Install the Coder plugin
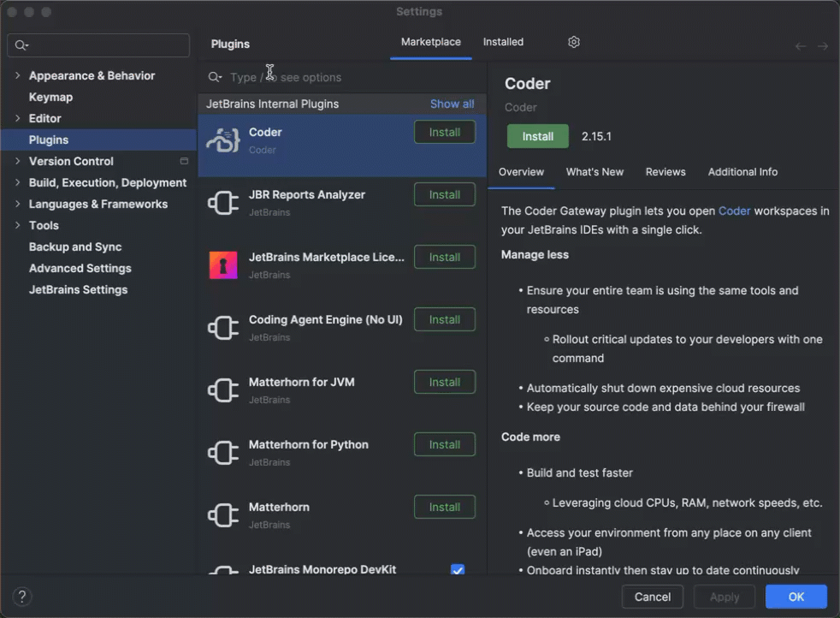The image size is (840, 618). coord(537,135)
